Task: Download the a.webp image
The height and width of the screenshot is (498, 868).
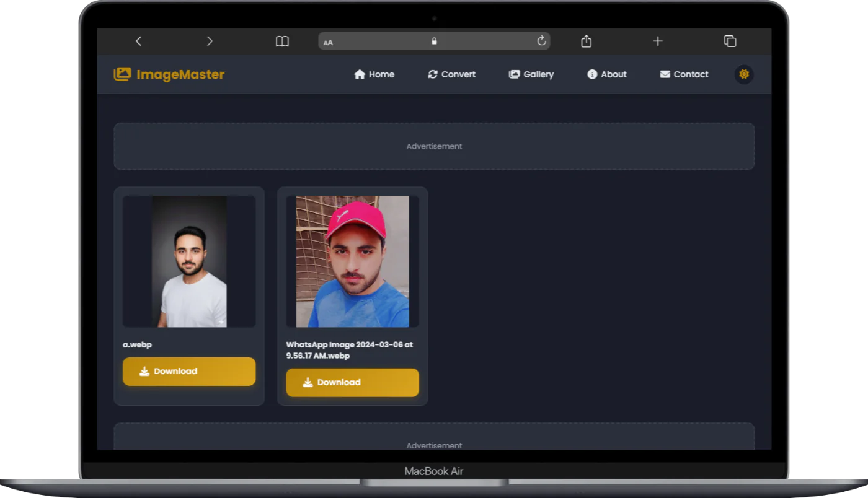Action: click(x=189, y=371)
